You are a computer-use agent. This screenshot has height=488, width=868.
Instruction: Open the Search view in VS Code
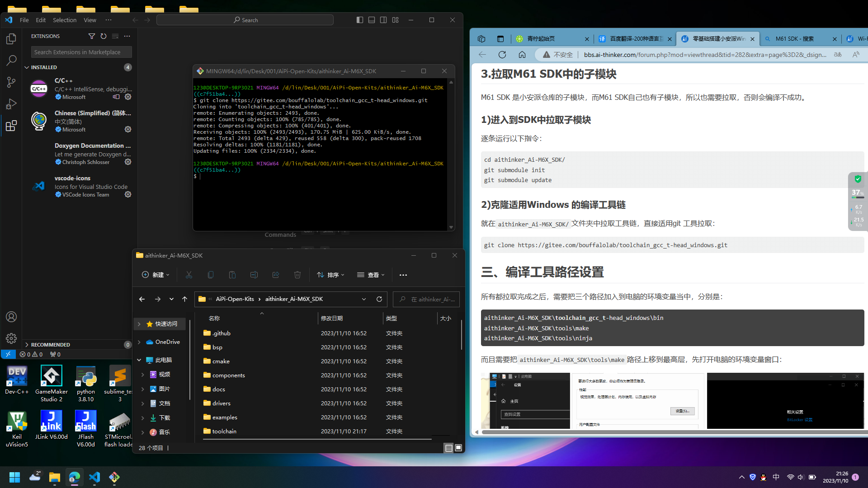[11, 61]
